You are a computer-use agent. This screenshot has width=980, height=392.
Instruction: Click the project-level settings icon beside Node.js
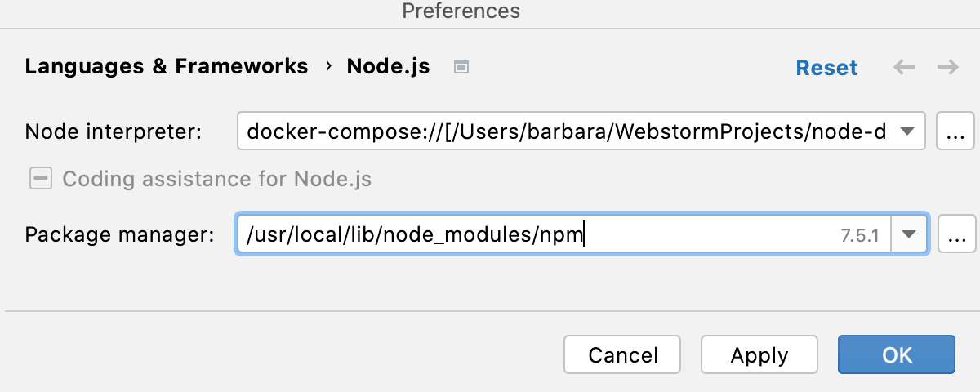tap(461, 67)
